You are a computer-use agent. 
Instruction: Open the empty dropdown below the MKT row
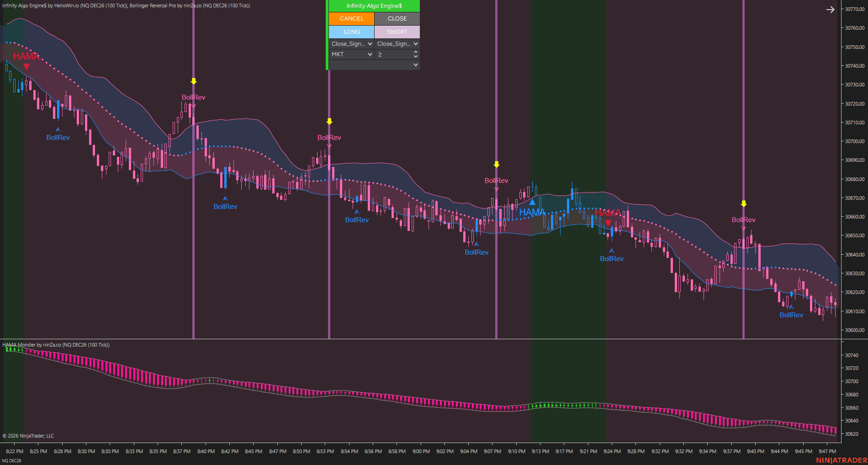pyautogui.click(x=374, y=65)
